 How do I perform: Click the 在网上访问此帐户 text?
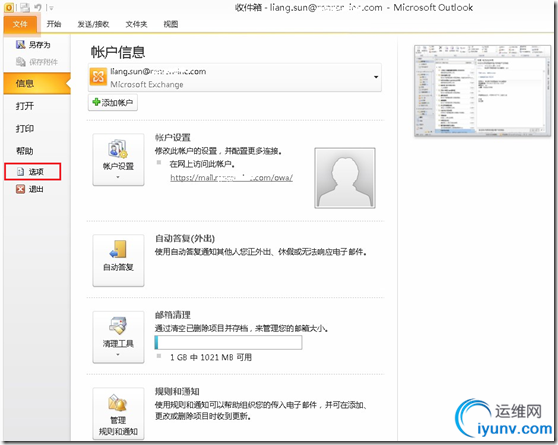pos(202,164)
